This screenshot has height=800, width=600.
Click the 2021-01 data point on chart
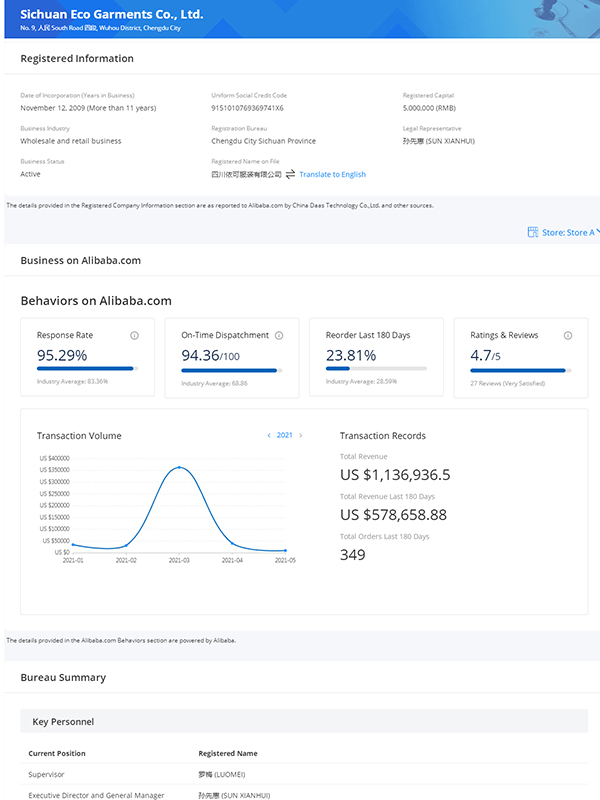point(73,545)
